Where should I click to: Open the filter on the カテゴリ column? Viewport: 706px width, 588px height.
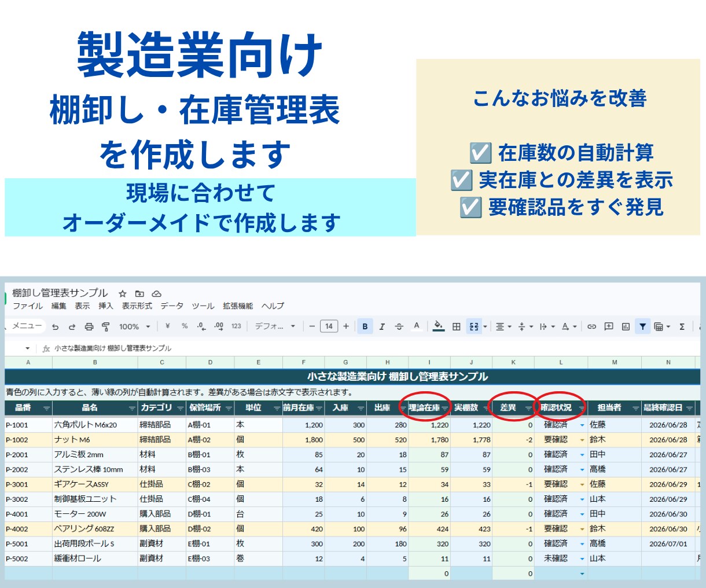[x=181, y=409]
